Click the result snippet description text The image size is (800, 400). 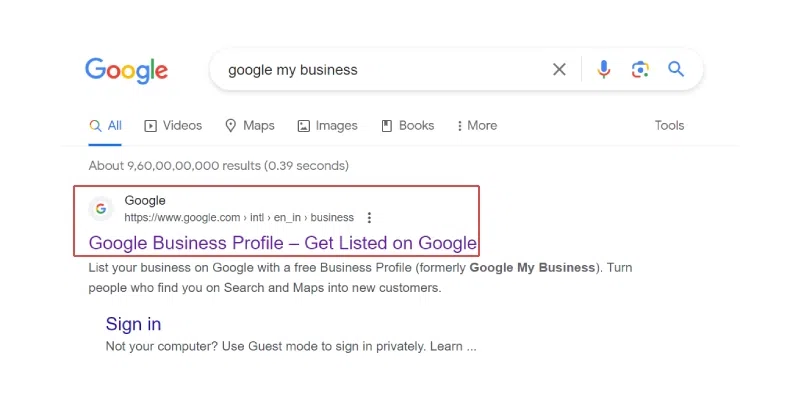point(360,278)
